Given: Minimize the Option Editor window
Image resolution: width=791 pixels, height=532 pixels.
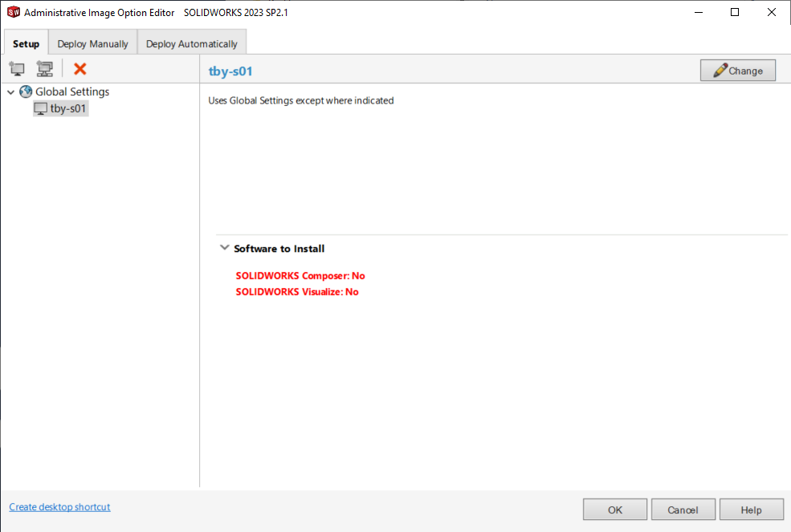Looking at the screenshot, I should [x=698, y=12].
